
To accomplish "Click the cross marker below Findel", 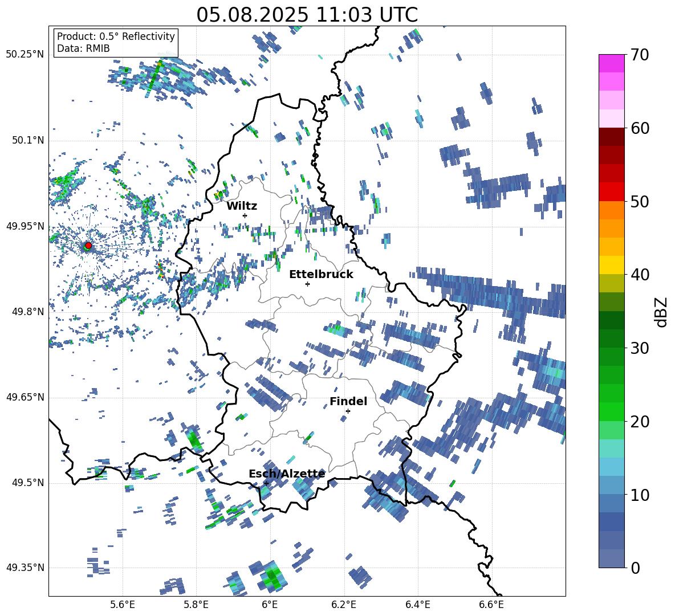I will pos(348,411).
